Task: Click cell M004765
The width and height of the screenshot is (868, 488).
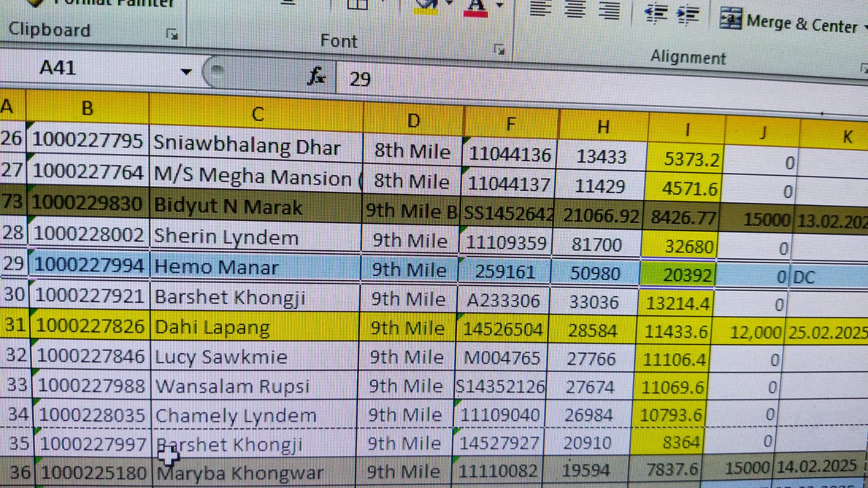Action: pyautogui.click(x=502, y=358)
